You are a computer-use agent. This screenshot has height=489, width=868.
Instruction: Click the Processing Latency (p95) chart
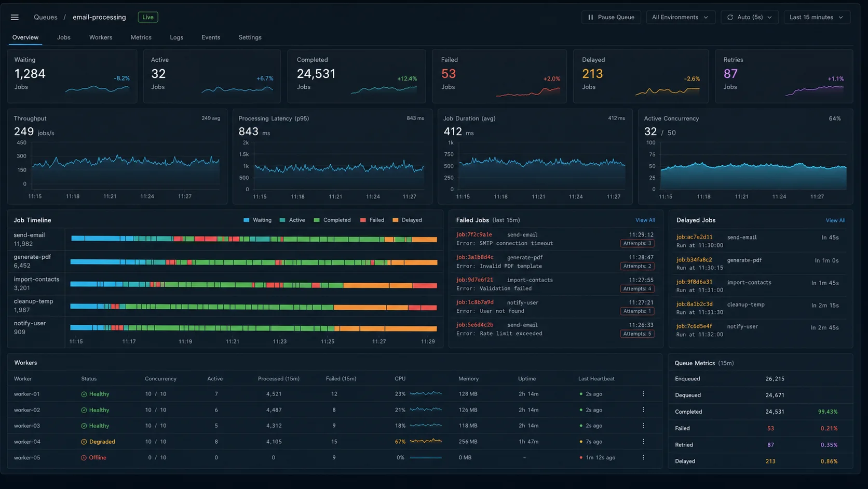coord(339,167)
